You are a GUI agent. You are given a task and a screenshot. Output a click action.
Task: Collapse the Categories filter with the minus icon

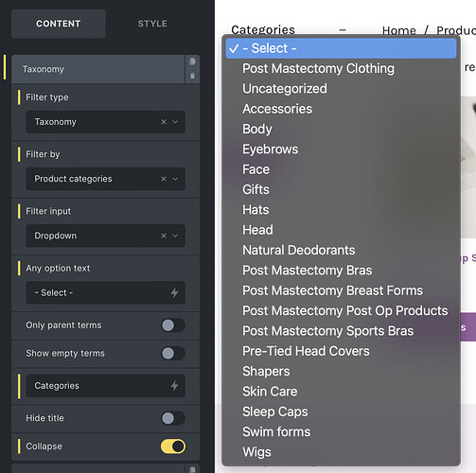coord(343,30)
